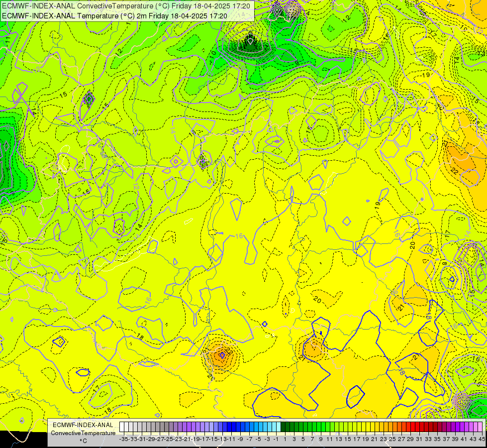The height and width of the screenshot is (448, 487).
Task: Click contour label 22 inside bottom orange hotspot
Action: (x=229, y=351)
